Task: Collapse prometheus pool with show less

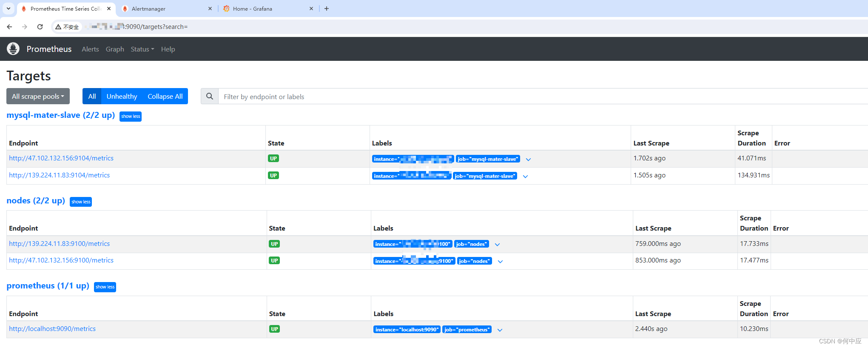Action: pos(105,287)
